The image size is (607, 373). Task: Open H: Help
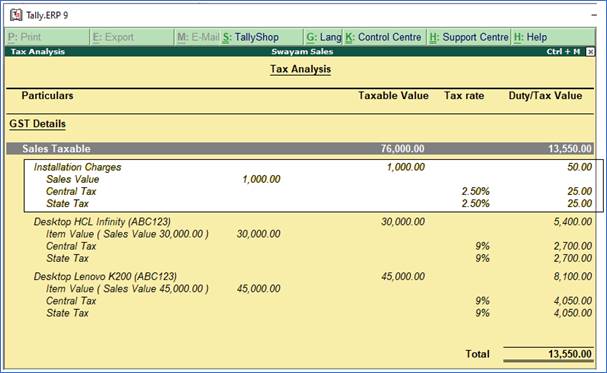[x=553, y=37]
